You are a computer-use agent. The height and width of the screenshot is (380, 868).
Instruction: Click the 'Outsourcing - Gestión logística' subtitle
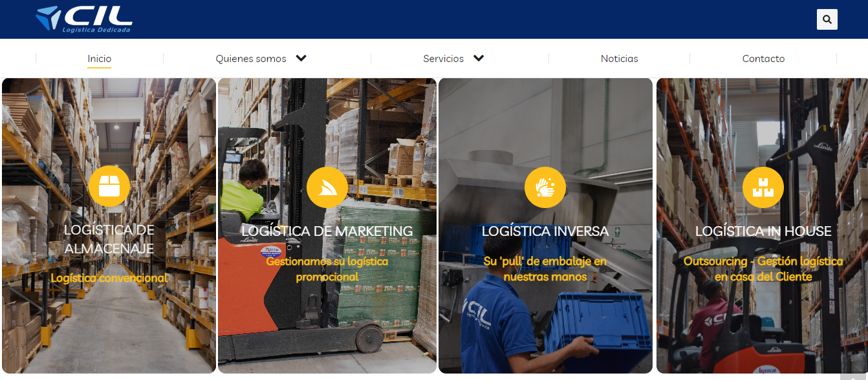click(763, 261)
